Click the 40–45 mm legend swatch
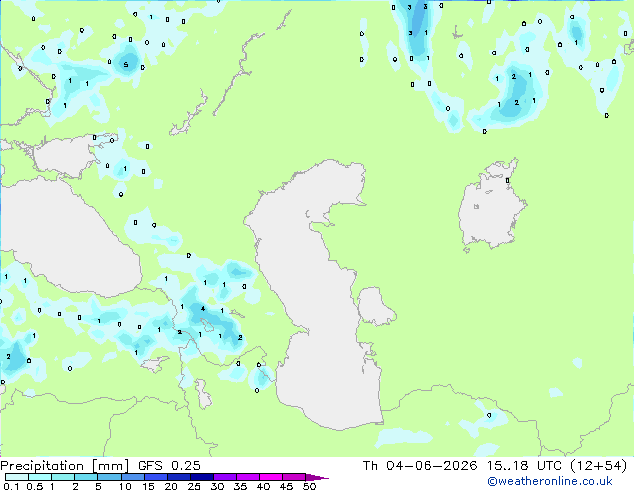 click(271, 477)
